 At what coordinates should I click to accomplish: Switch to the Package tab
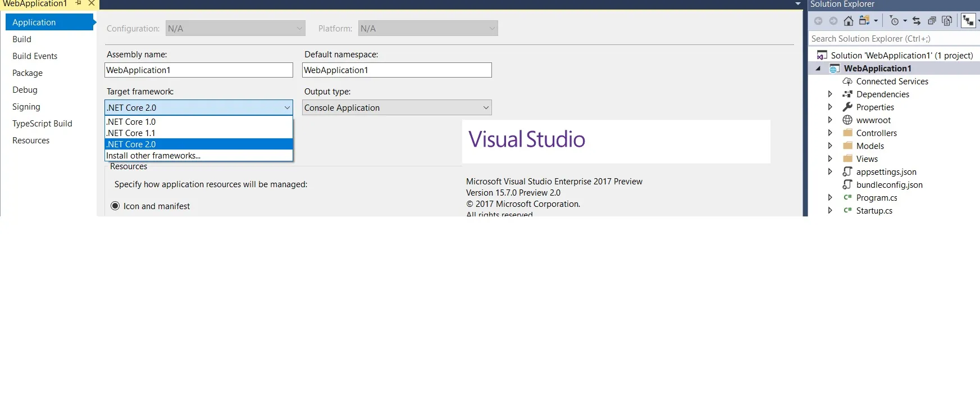(28, 73)
